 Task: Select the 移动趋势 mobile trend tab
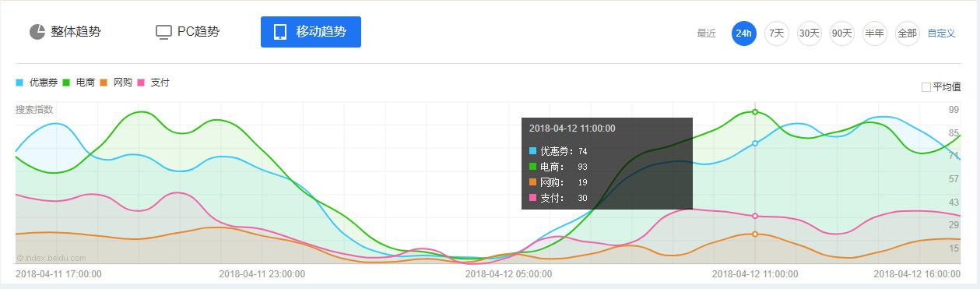tap(311, 32)
